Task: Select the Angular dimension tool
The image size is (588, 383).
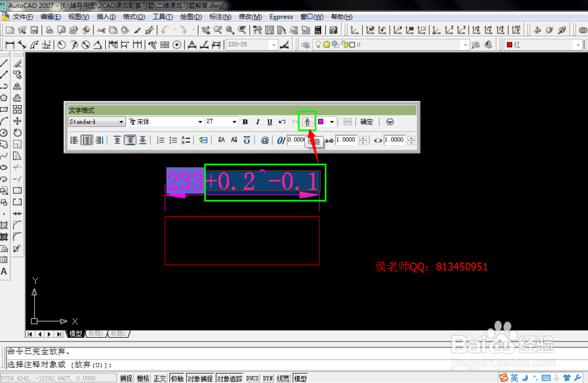Action: click(98, 45)
